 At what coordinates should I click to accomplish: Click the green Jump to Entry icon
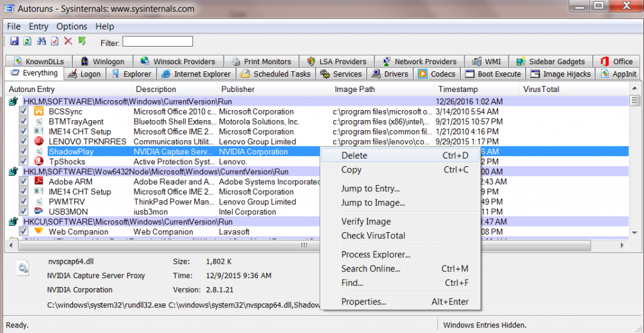(x=82, y=41)
